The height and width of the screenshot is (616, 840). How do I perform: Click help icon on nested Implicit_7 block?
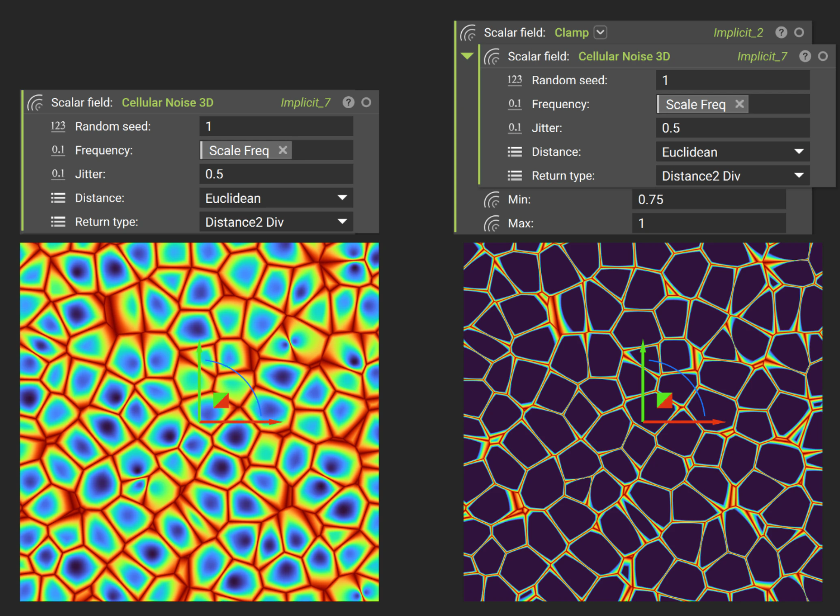click(805, 56)
